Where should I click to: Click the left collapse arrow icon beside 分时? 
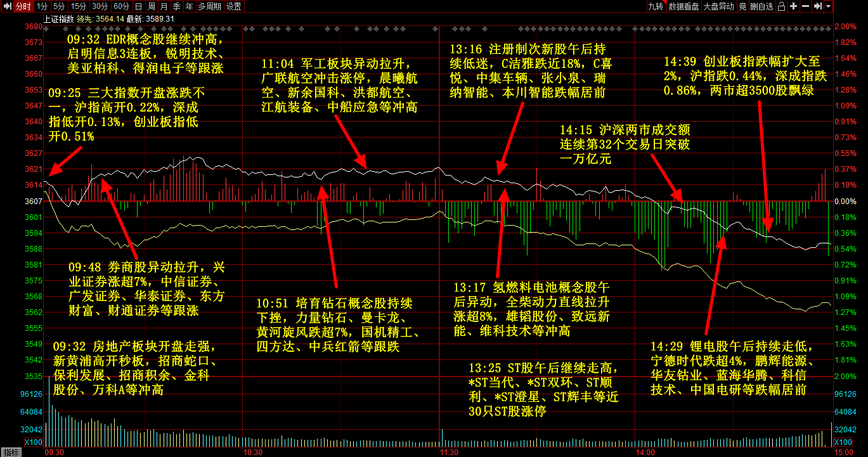[7, 6]
